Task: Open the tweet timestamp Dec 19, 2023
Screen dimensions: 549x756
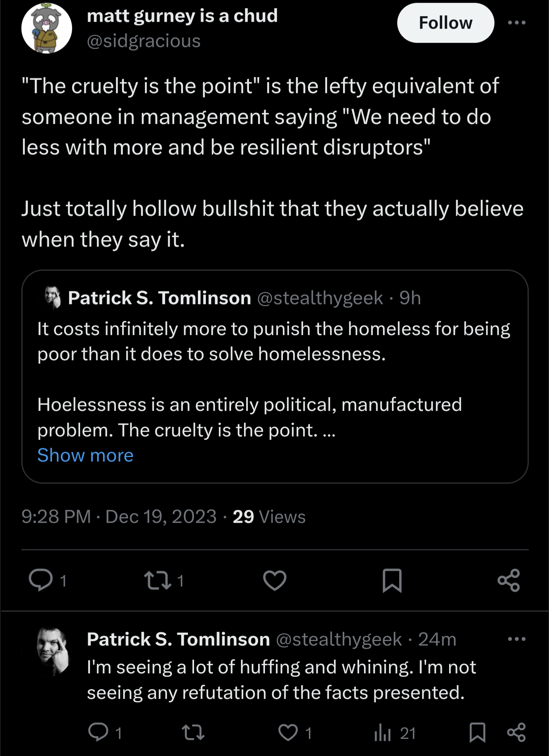Action: (x=161, y=517)
